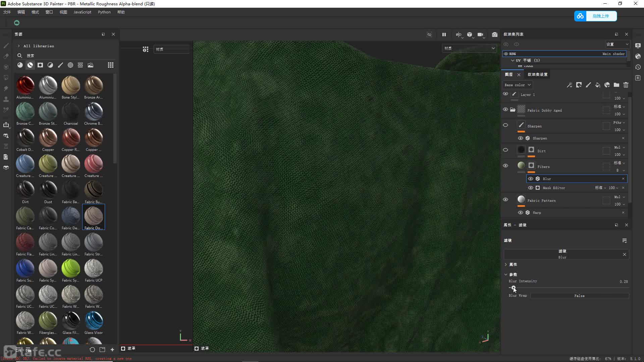Create a new layer folder

(616, 85)
